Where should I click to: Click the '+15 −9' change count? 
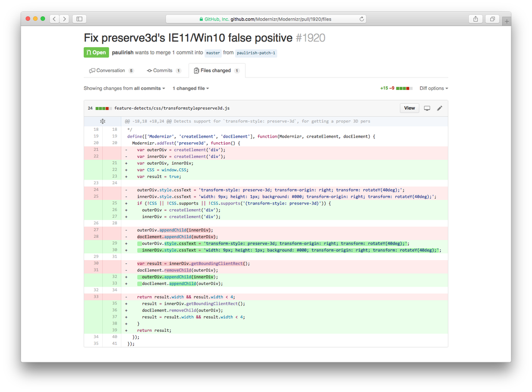(x=387, y=88)
